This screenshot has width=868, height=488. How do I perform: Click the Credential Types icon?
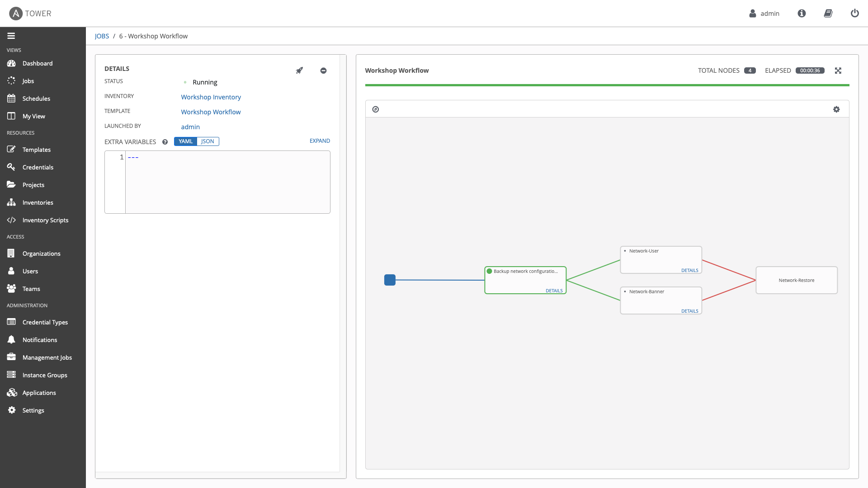pyautogui.click(x=11, y=322)
